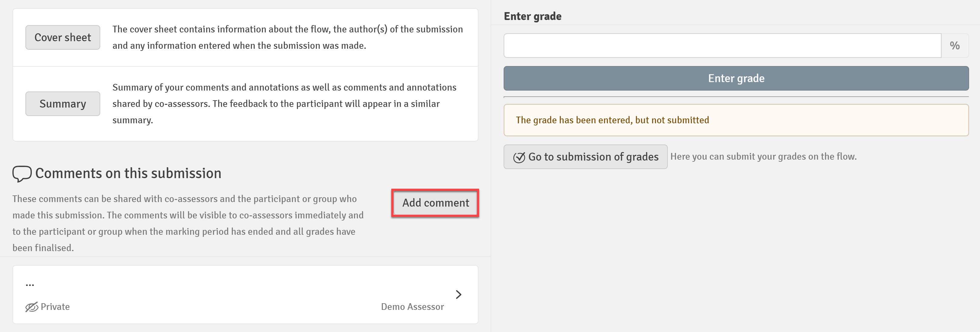The height and width of the screenshot is (332, 980).
Task: Click the checkmark icon on submission button
Action: [519, 157]
